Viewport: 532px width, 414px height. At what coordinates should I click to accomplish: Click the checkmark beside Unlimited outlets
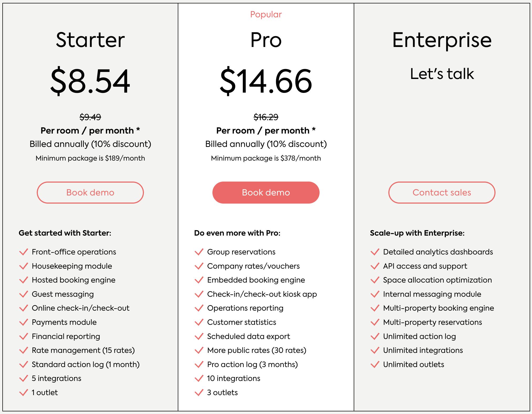[375, 364]
